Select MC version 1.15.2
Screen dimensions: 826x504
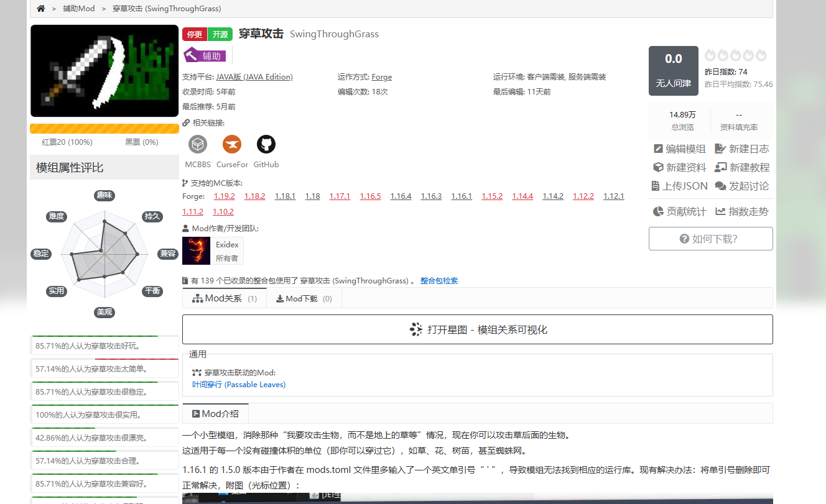click(x=492, y=196)
